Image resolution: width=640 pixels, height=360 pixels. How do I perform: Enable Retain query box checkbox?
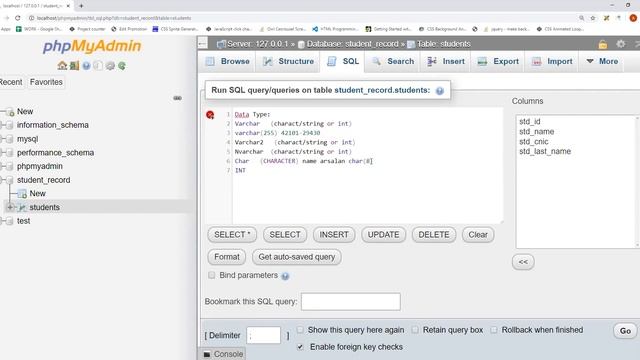[415, 330]
